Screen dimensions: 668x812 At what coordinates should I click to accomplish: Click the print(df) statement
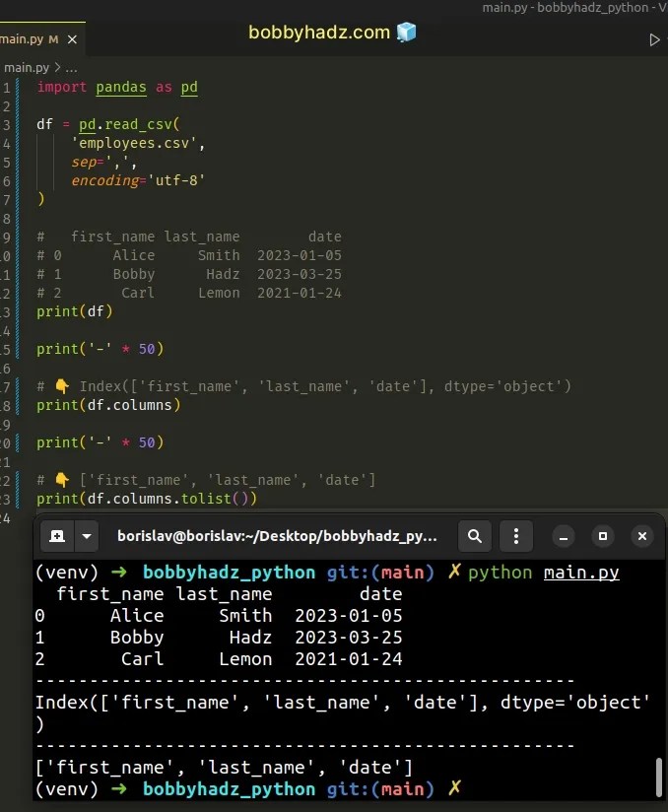point(75,311)
